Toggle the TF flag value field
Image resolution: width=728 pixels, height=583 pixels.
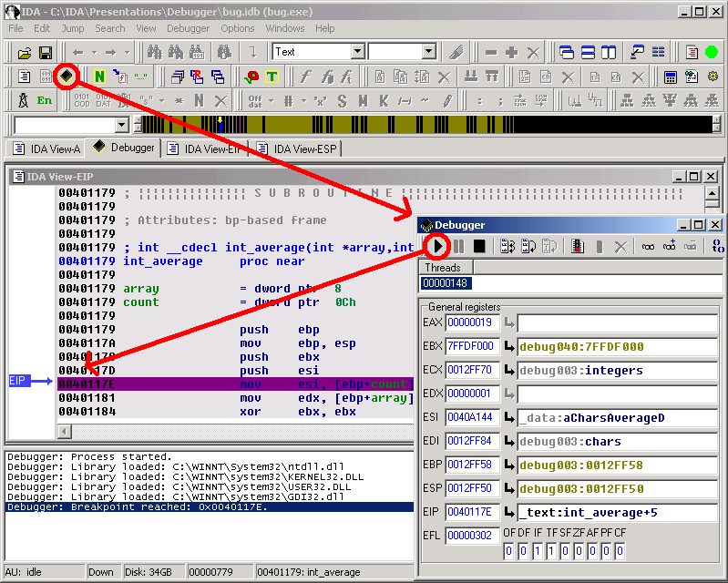click(551, 551)
